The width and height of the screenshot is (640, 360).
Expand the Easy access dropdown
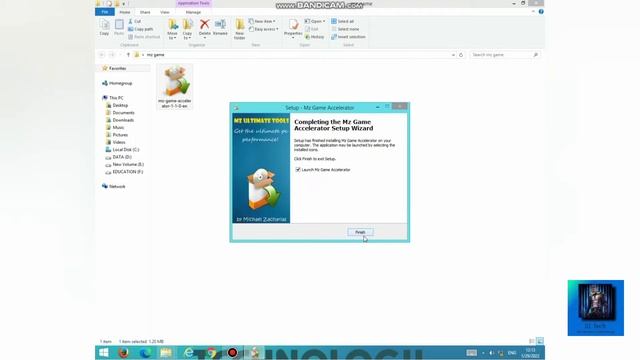pyautogui.click(x=264, y=29)
